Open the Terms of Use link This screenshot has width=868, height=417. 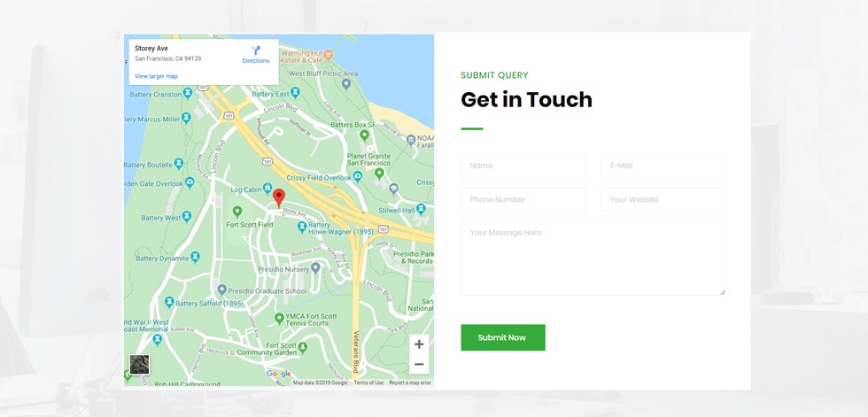(368, 382)
